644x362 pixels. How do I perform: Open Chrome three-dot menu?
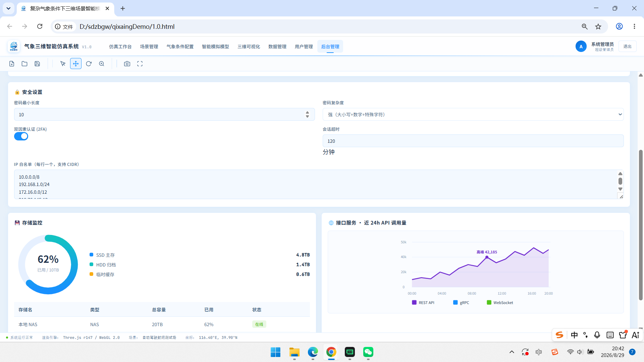click(x=634, y=26)
